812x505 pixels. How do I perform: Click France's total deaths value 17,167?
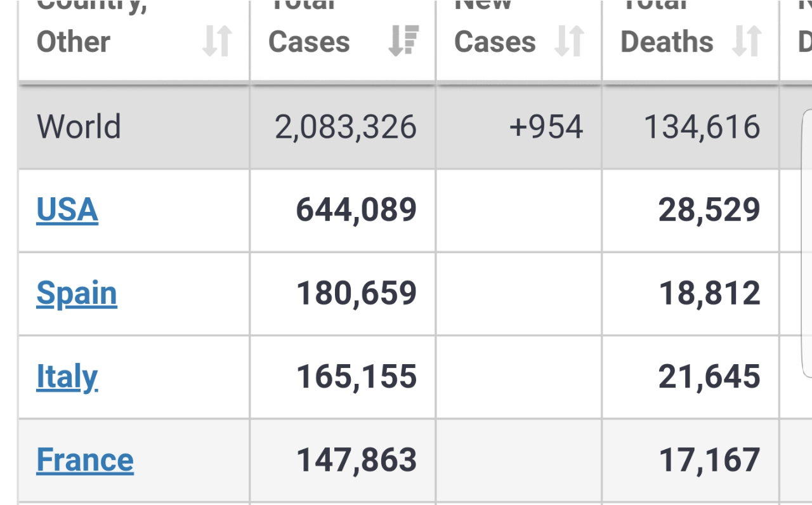[709, 460]
